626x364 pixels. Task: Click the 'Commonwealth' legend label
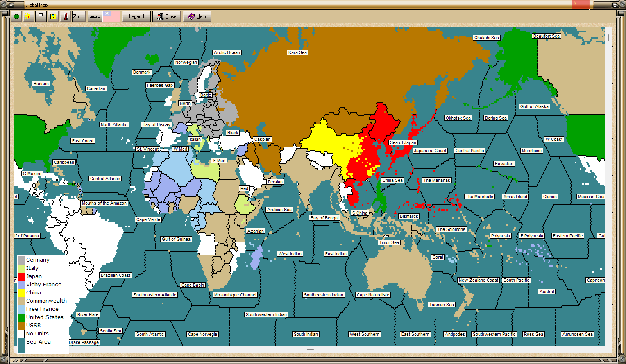point(46,301)
